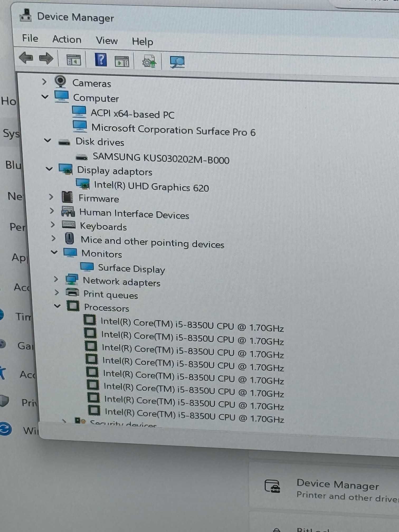The image size is (399, 532).
Task: Click the Network adapters label
Action: coord(122,282)
